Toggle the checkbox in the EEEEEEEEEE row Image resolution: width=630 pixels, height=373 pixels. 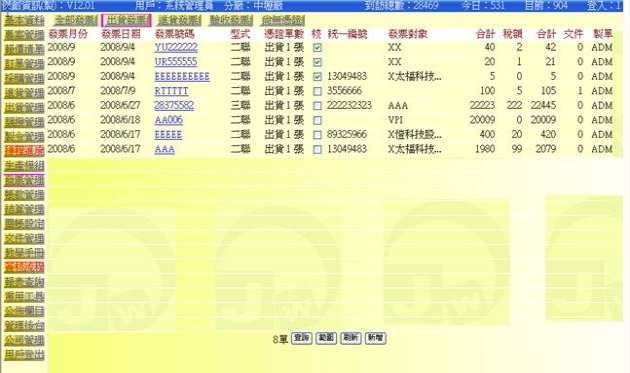pos(317,77)
